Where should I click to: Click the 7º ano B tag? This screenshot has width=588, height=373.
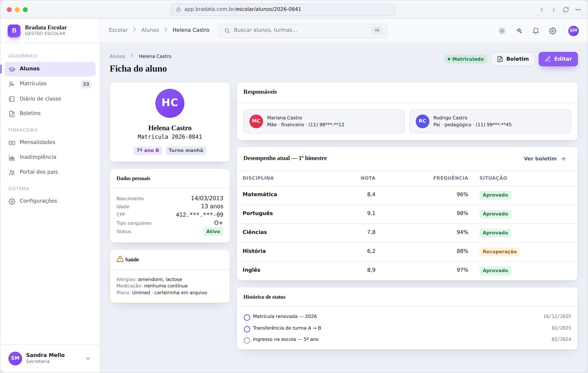coord(148,150)
